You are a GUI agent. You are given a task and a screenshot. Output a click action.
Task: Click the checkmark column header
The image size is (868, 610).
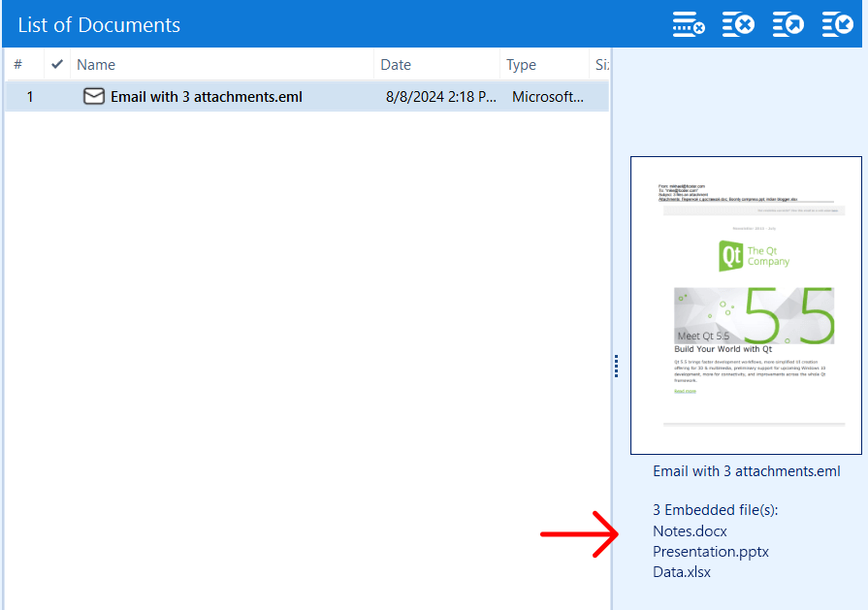coord(56,64)
